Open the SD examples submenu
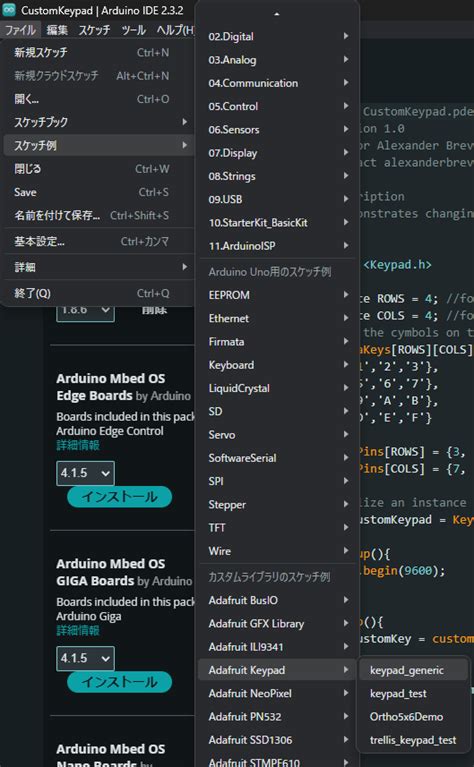This screenshot has width=474, height=767. tap(278, 411)
